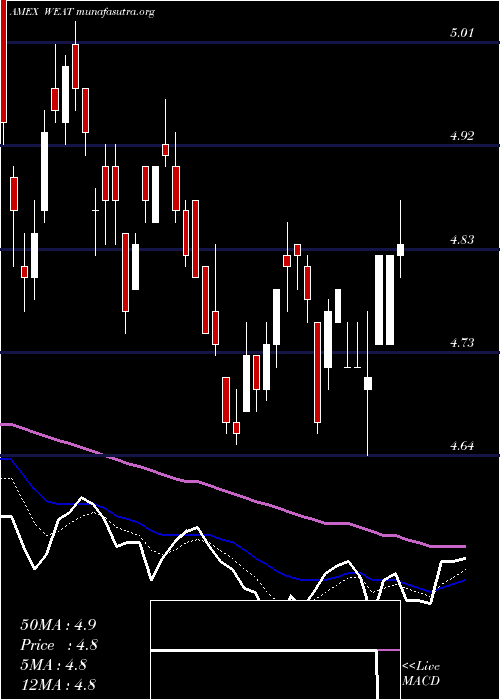This screenshot has width=500, height=700.
Task: Click the 12MA : 4.8 reading
Action: [58, 685]
